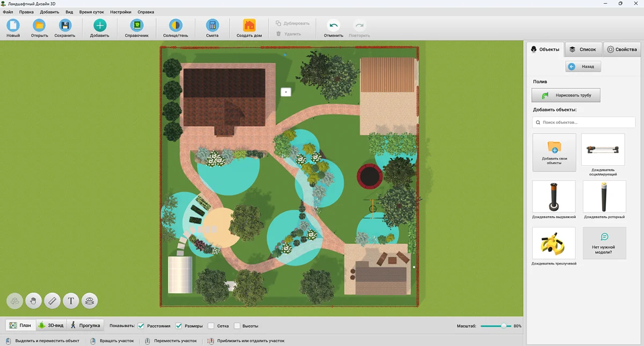Screen dimensions: 644x346
Task: Select the hand pan tool
Action: 33,300
